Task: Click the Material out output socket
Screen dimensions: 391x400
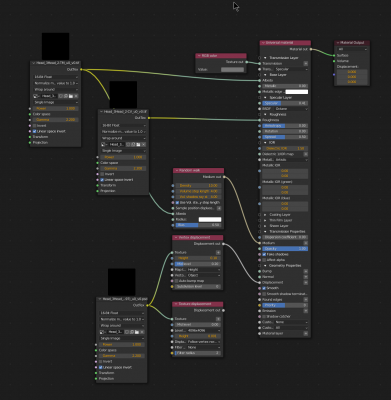Action: 311,49
